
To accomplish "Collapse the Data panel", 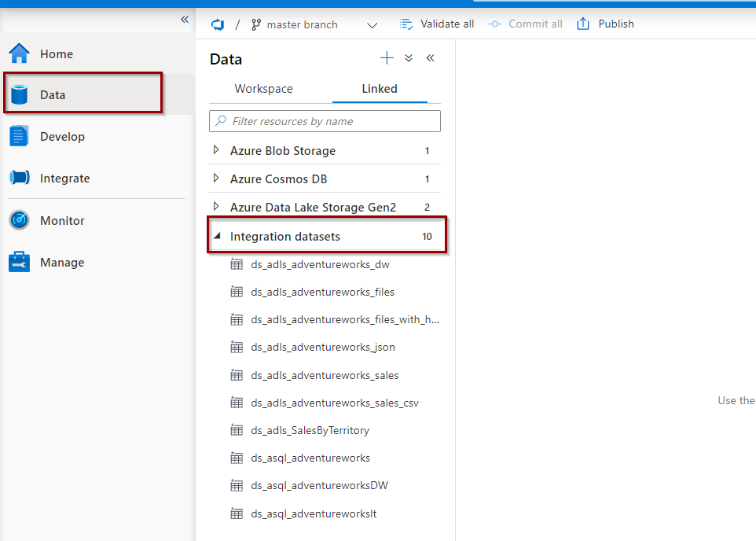I will (x=430, y=58).
